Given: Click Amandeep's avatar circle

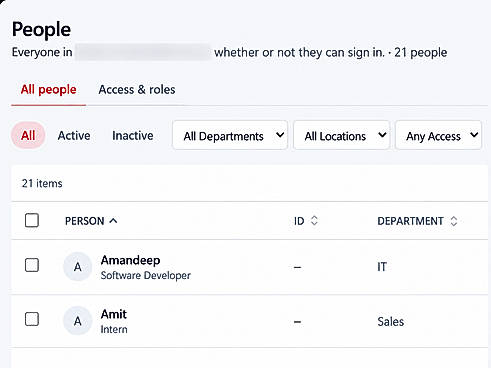Looking at the screenshot, I should [x=78, y=267].
